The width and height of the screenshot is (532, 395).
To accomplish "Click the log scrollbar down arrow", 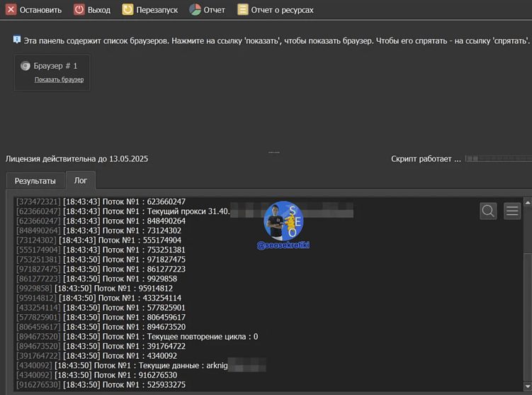I will click(x=528, y=386).
